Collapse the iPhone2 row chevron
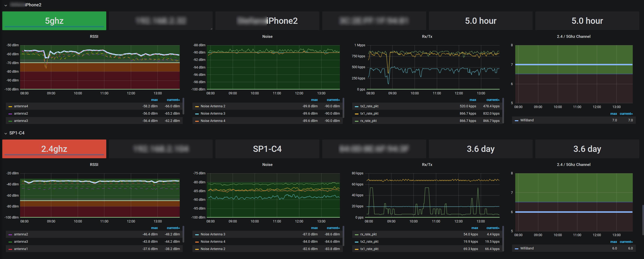This screenshot has height=259, width=644. [5, 5]
